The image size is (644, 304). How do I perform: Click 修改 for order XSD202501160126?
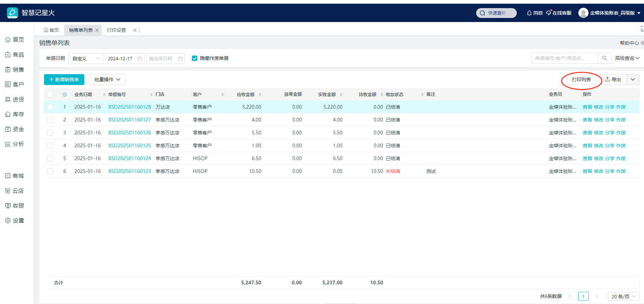click(599, 133)
